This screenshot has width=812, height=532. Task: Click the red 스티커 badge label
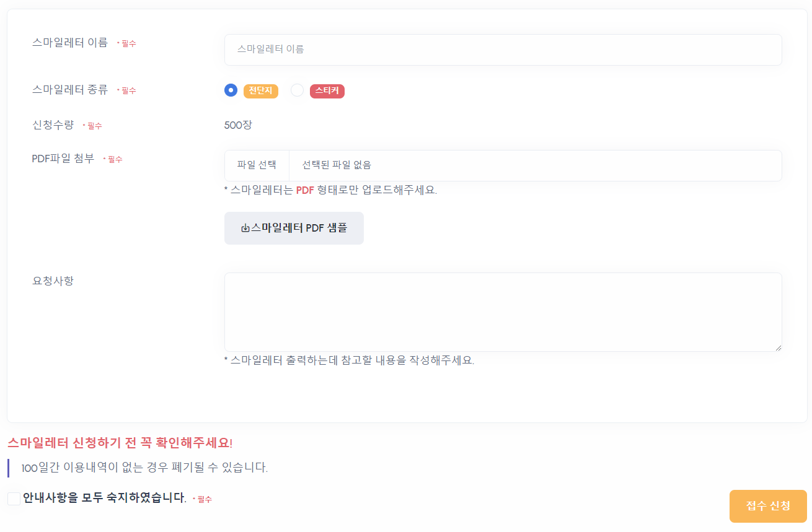click(x=327, y=91)
